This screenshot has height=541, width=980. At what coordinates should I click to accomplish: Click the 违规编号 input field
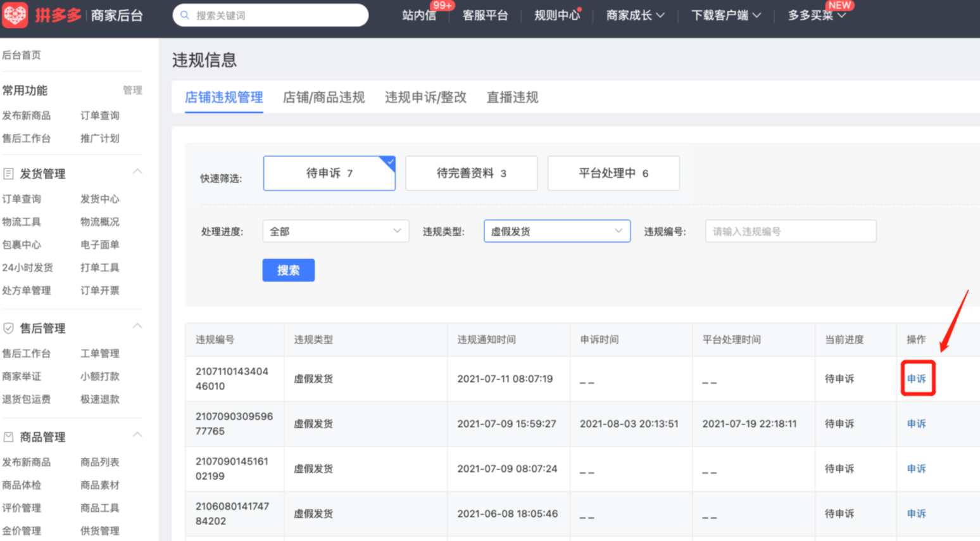[789, 231]
